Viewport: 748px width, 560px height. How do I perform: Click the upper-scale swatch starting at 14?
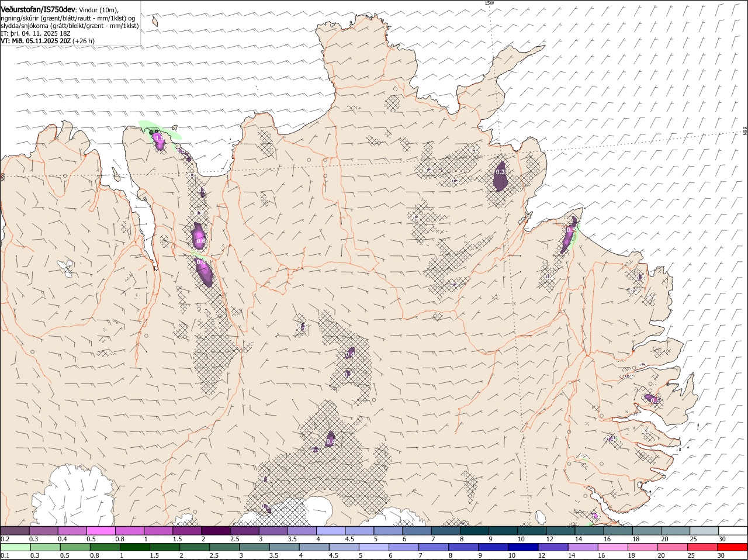(589, 531)
